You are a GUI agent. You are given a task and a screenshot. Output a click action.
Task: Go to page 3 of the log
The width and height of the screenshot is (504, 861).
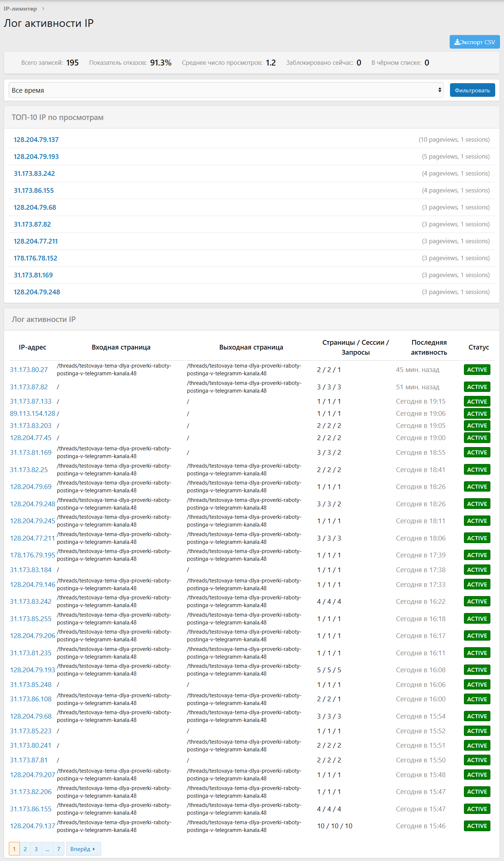tap(36, 849)
